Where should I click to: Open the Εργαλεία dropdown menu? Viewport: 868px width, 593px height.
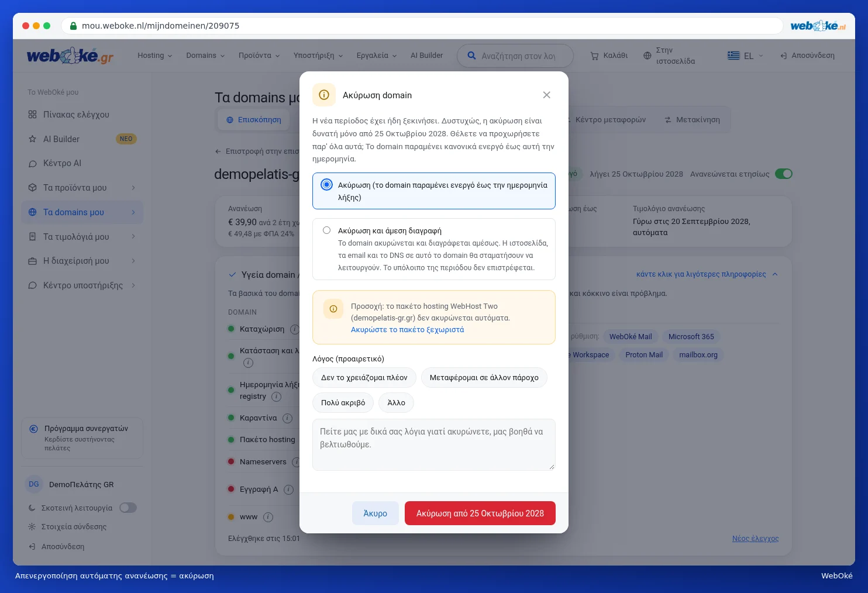tap(377, 56)
